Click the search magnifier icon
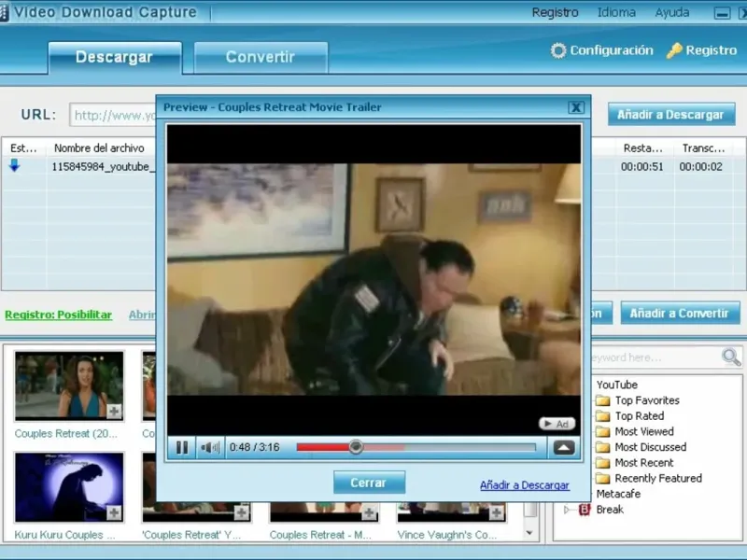Image resolution: width=747 pixels, height=560 pixels. tap(731, 357)
